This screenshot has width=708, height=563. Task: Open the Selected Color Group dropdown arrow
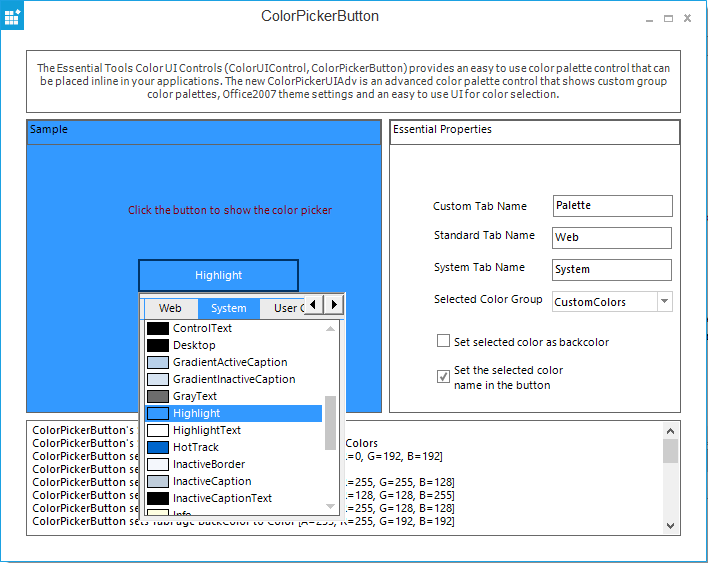664,301
